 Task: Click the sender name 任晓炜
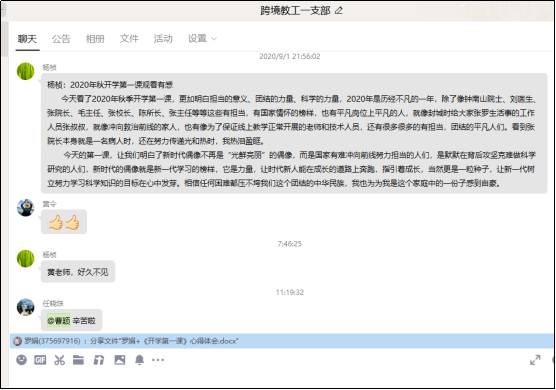(53, 303)
